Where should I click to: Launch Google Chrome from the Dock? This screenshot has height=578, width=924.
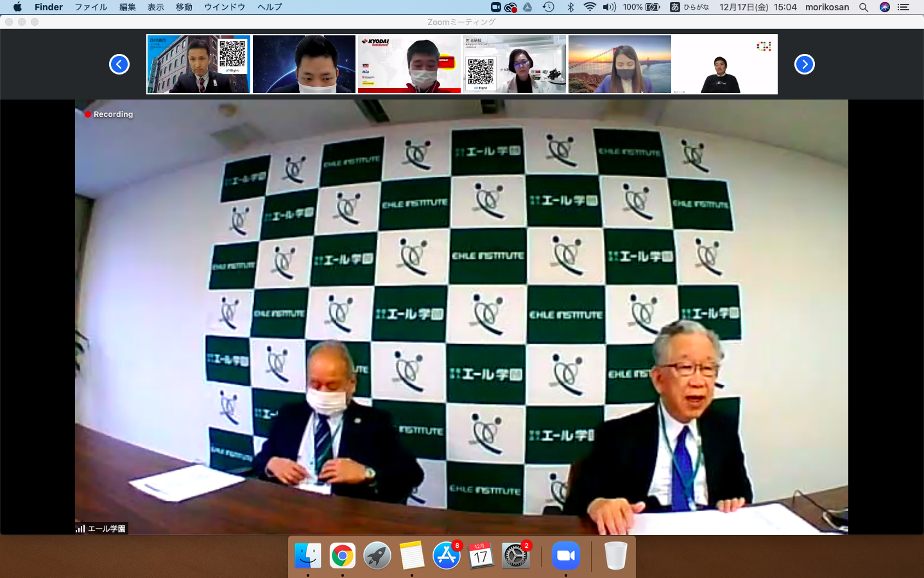(x=343, y=556)
